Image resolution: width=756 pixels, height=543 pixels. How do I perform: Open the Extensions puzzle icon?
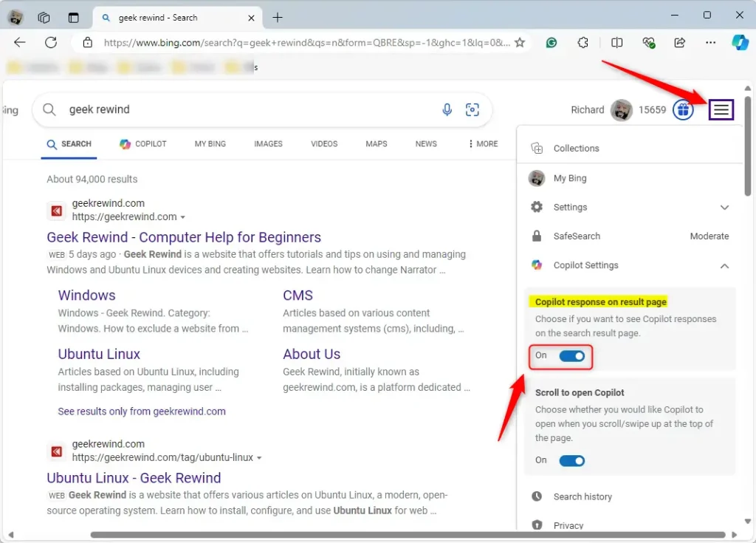point(583,42)
